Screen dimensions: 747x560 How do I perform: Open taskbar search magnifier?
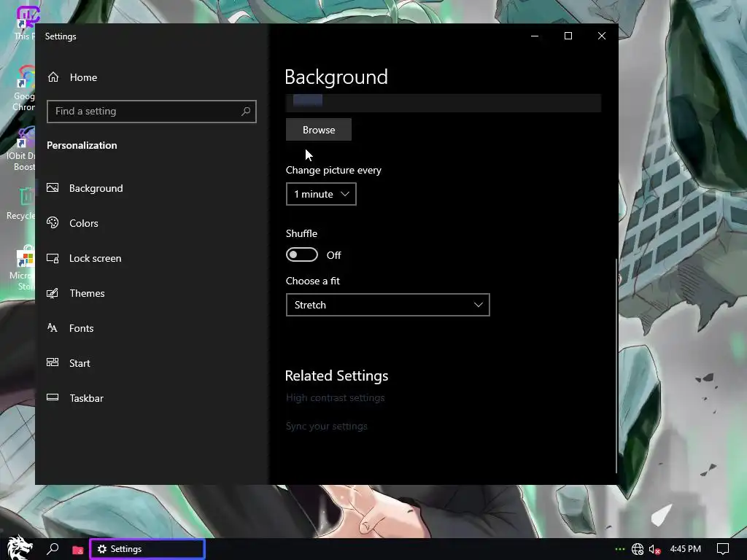[x=53, y=549]
